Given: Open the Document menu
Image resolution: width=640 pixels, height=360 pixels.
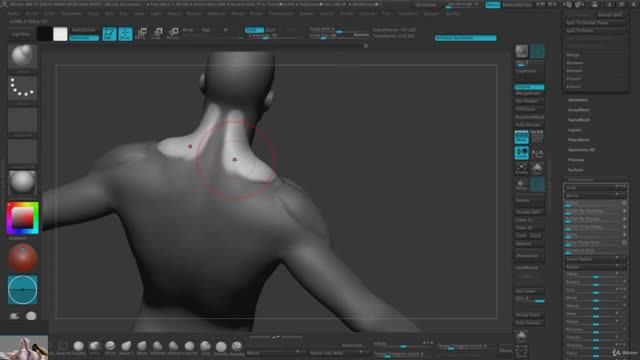Looking at the screenshot, I should 71,13.
